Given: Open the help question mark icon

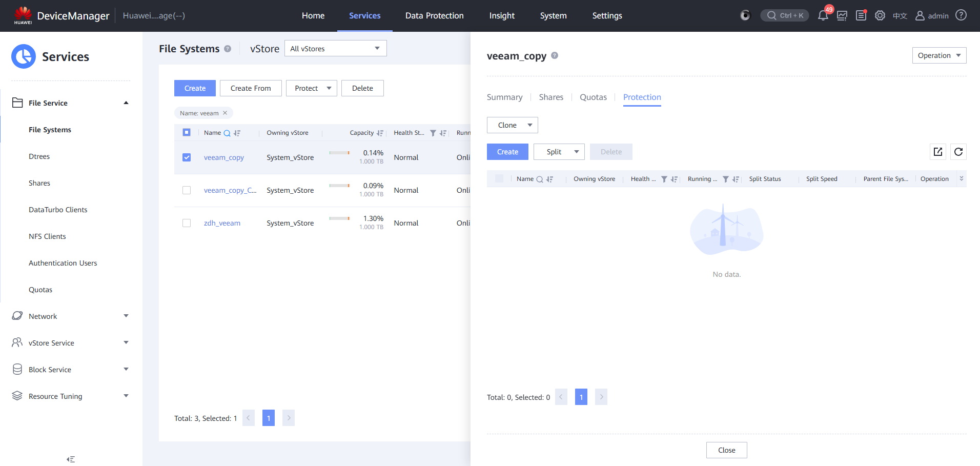Looking at the screenshot, I should click(961, 15).
